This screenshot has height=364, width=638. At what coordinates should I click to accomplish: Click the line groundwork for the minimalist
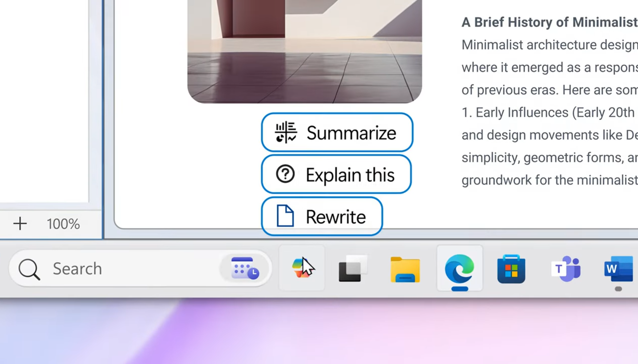(x=549, y=180)
